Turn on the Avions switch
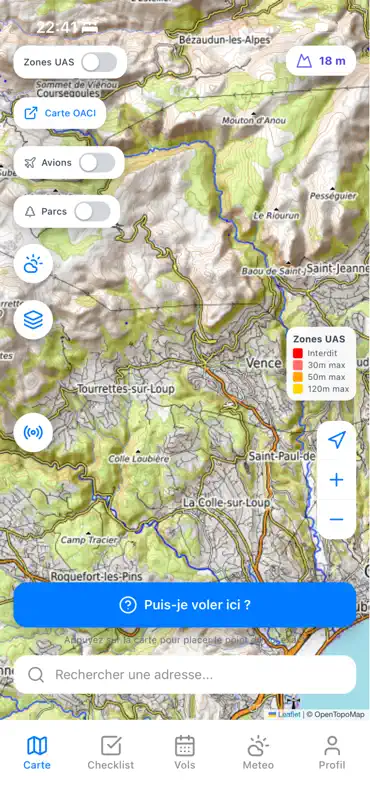The height and width of the screenshot is (800, 370). (97, 163)
